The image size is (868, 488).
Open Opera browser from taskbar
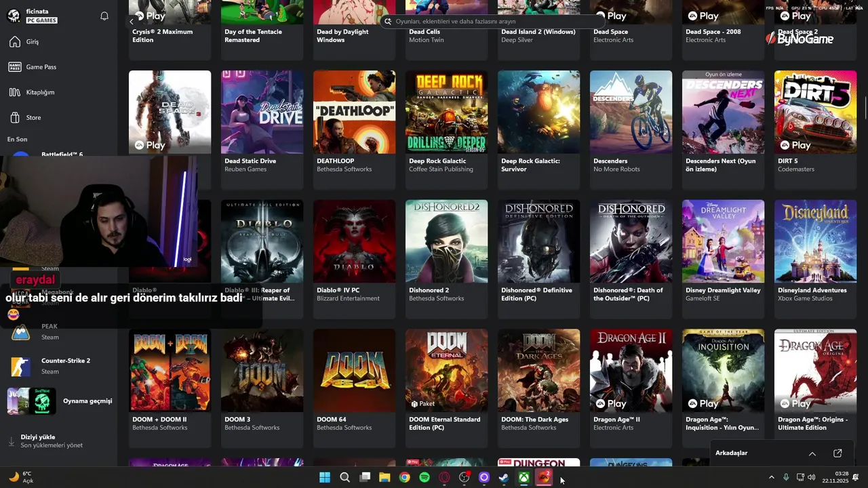click(x=444, y=478)
